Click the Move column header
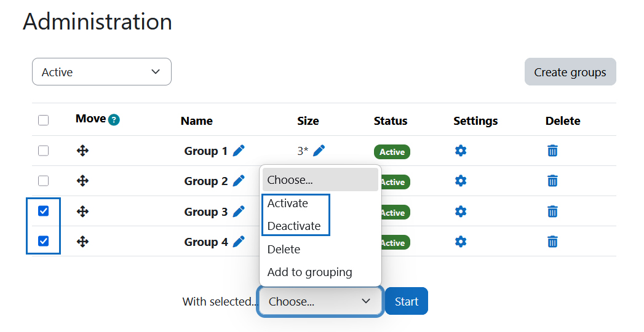This screenshot has width=644, height=332. pos(91,119)
